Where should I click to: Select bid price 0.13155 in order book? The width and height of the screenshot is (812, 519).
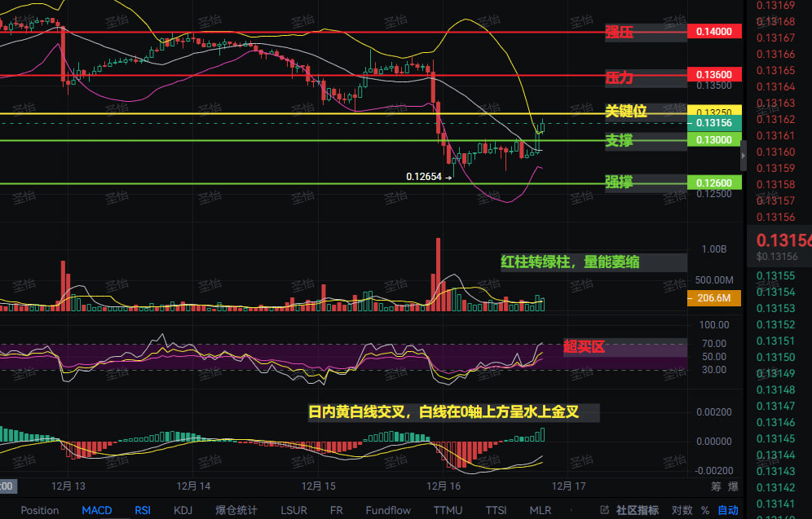point(776,276)
